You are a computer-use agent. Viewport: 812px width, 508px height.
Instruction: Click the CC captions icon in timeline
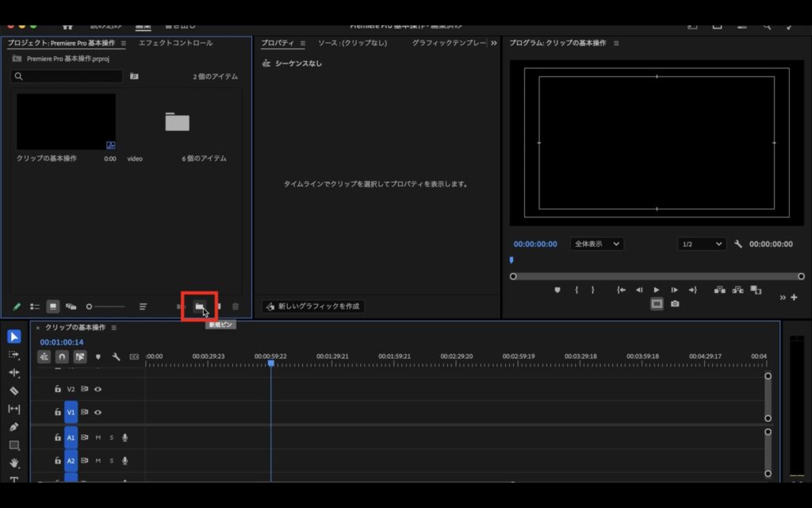pyautogui.click(x=134, y=356)
